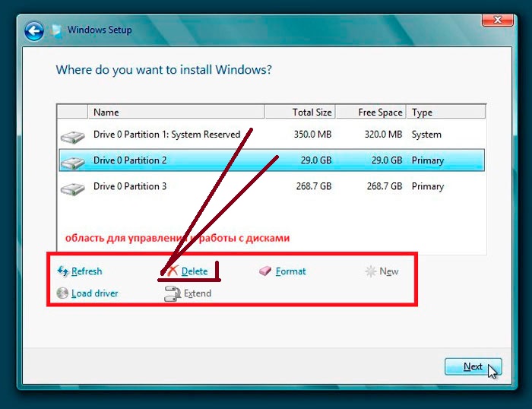Viewport: 532px width, 409px height.
Task: Click the Load driver disc icon
Action: [62, 293]
